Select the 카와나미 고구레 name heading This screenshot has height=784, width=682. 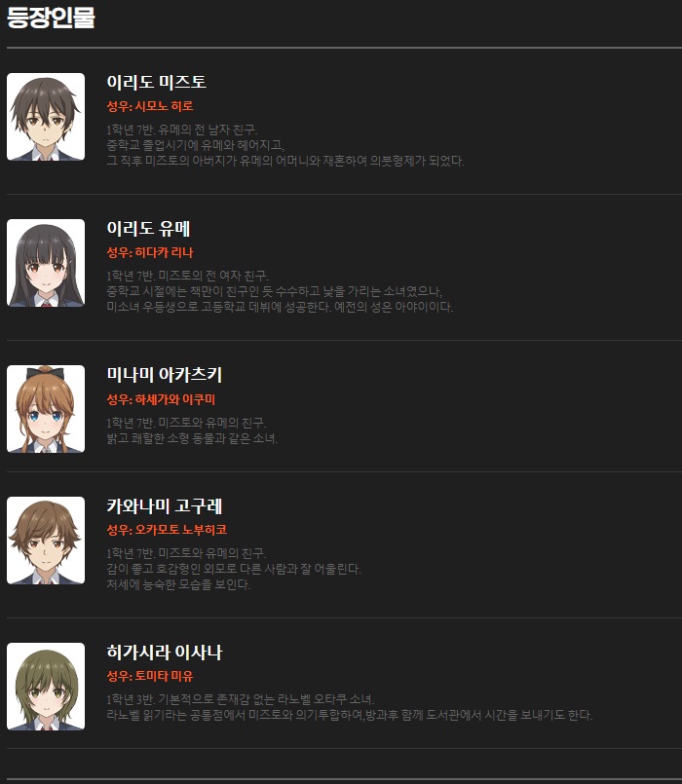point(164,506)
